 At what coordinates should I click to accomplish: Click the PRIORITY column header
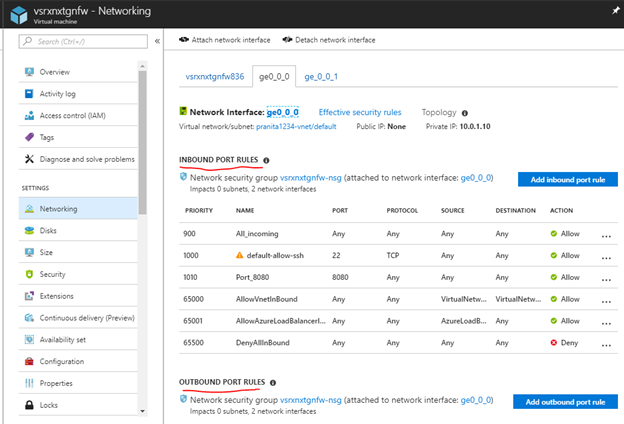click(199, 210)
